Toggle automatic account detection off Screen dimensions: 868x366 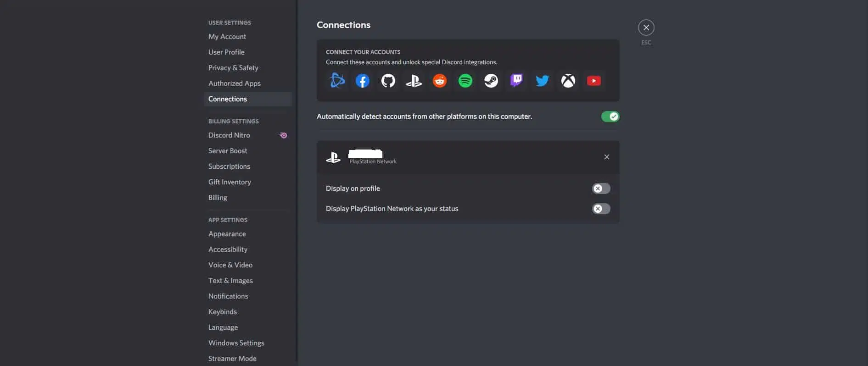point(610,116)
